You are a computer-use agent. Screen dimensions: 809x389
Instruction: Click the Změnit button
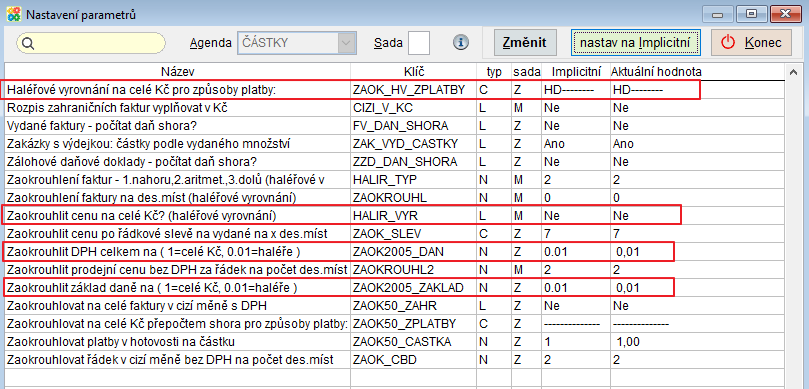(525, 42)
